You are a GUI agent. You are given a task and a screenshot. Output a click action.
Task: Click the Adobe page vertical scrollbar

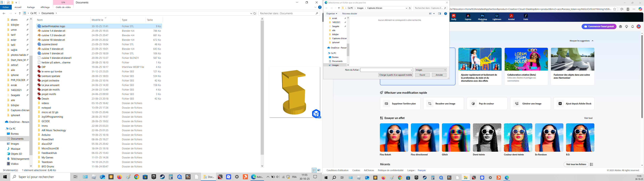pyautogui.click(x=642, y=76)
